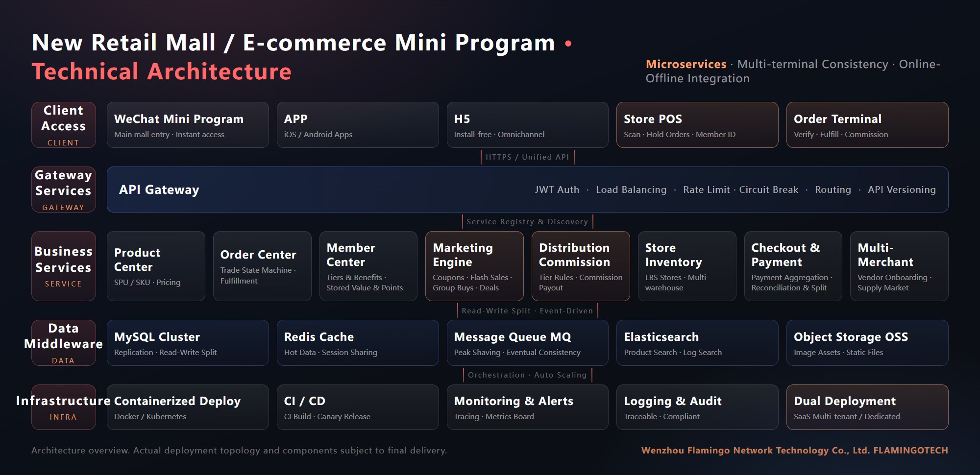Click the INFRA layer tag

pyautogui.click(x=63, y=417)
